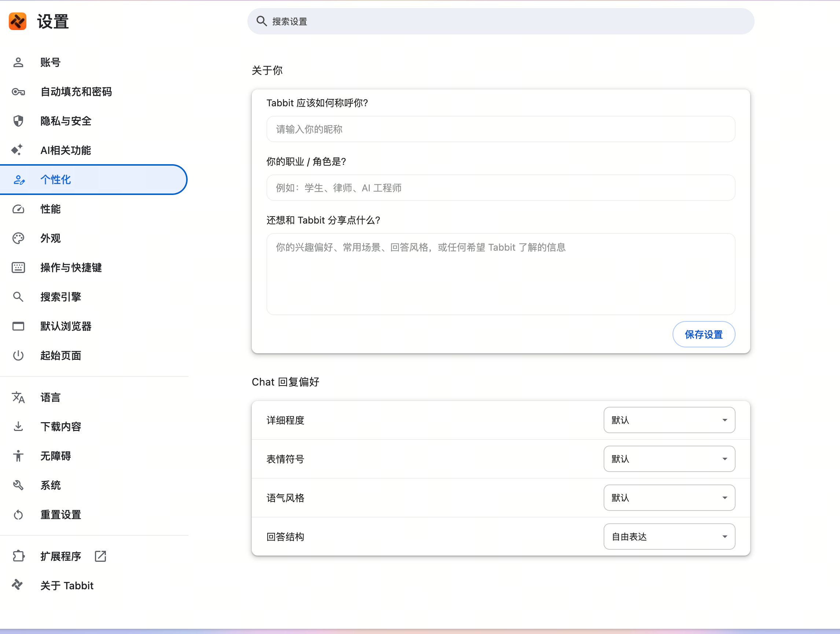
Task: Go to 下载内容 settings
Action: pyautogui.click(x=94, y=426)
